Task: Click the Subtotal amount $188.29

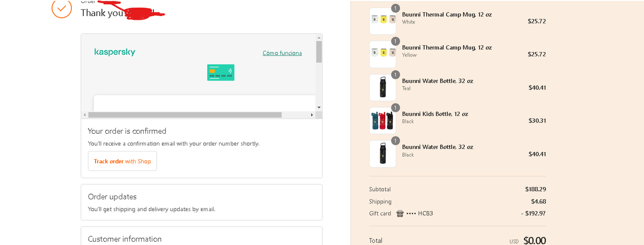Action: coord(536,189)
